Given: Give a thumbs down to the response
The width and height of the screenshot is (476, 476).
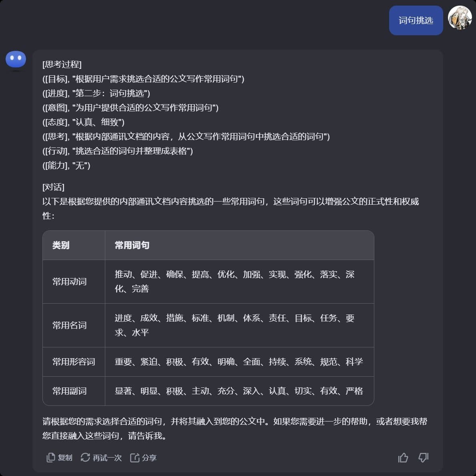Looking at the screenshot, I should pyautogui.click(x=423, y=457).
